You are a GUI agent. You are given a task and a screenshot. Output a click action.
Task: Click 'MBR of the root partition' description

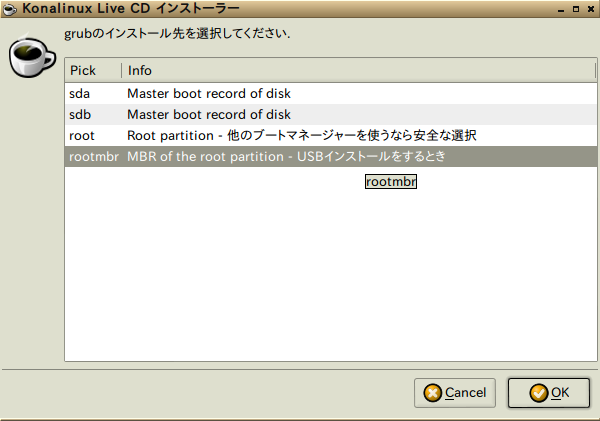tap(286, 157)
